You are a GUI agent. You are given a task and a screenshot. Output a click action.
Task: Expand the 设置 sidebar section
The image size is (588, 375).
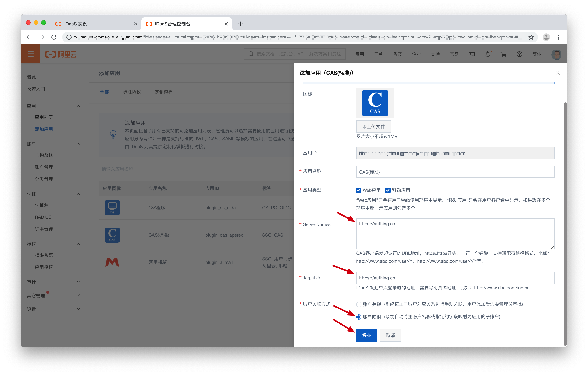tap(78, 309)
